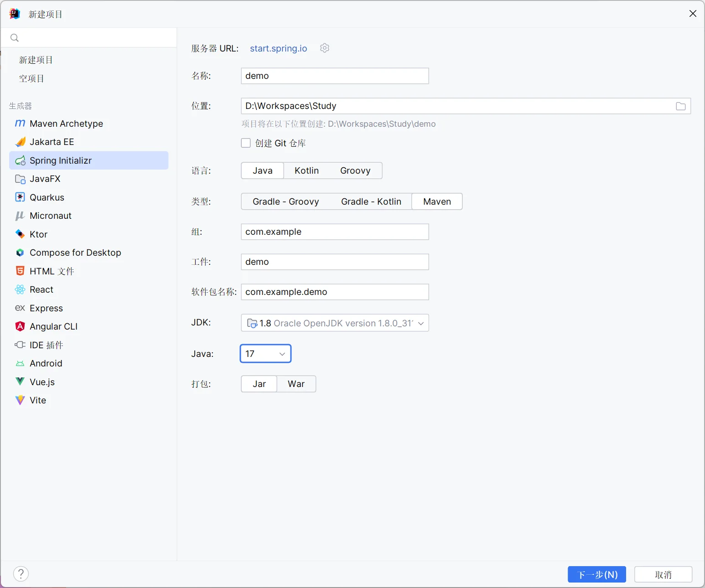Select the Empty Project (空项目) entry

point(31,78)
